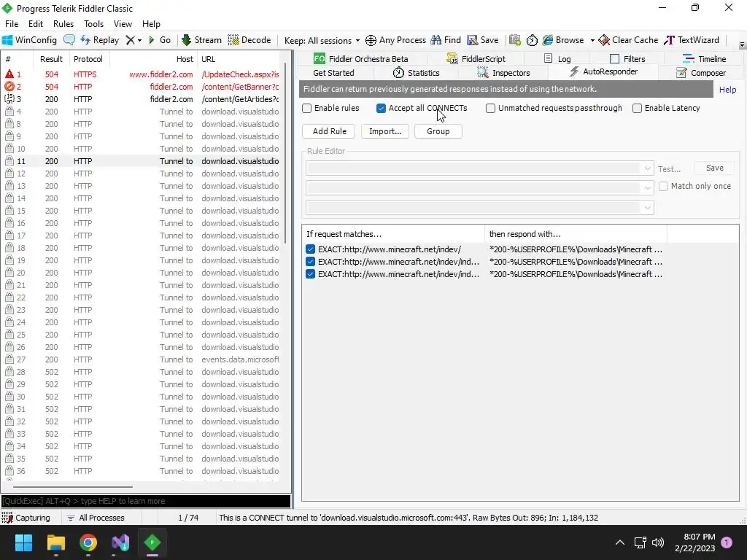Switch to the FiddlerScript tab
Image resolution: width=747 pixels, height=560 pixels.
[476, 58]
